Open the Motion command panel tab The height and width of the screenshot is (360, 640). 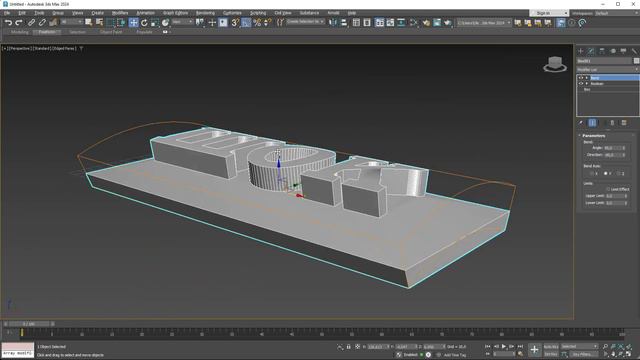[613, 51]
